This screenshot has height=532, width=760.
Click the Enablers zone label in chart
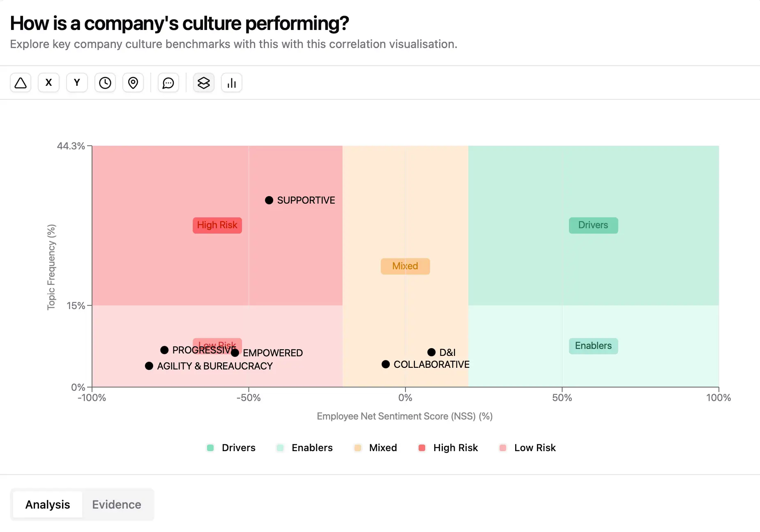593,346
